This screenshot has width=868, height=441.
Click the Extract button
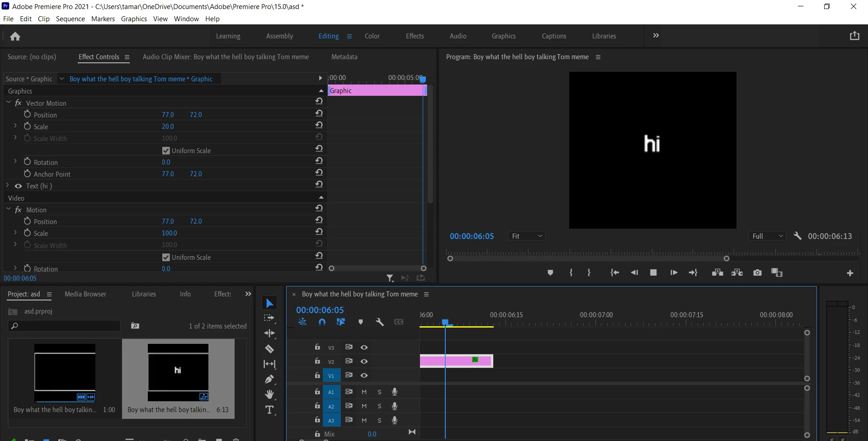tap(737, 272)
